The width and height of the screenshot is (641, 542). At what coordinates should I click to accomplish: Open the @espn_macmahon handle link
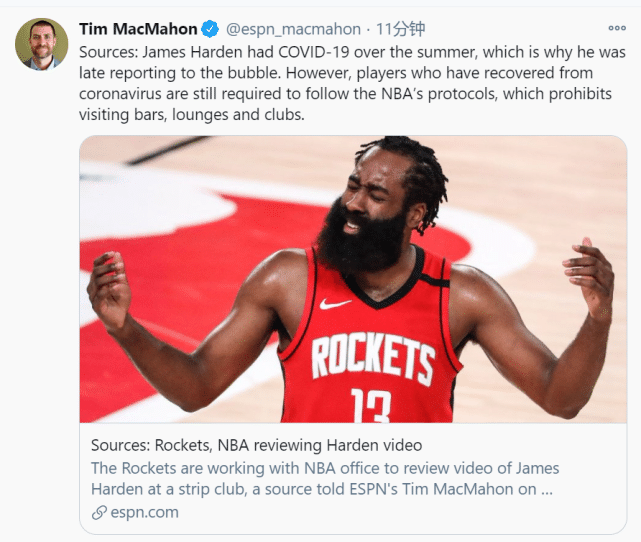tap(293, 29)
